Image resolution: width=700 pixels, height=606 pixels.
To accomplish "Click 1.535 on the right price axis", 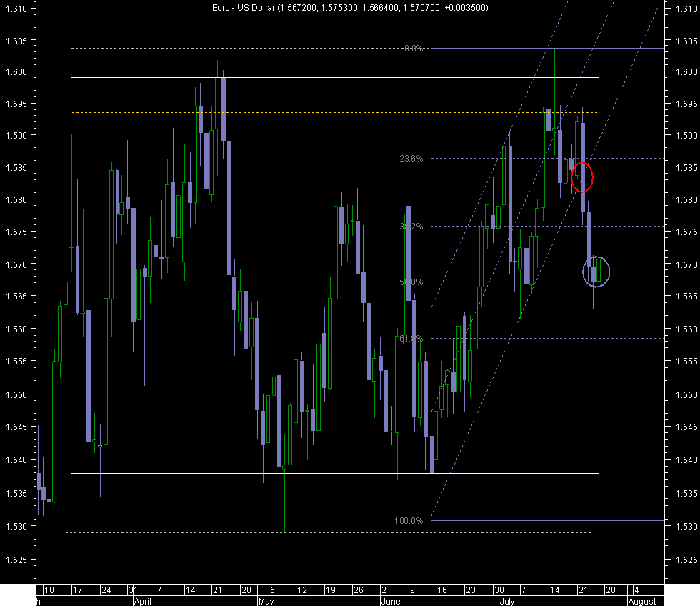I will [686, 494].
